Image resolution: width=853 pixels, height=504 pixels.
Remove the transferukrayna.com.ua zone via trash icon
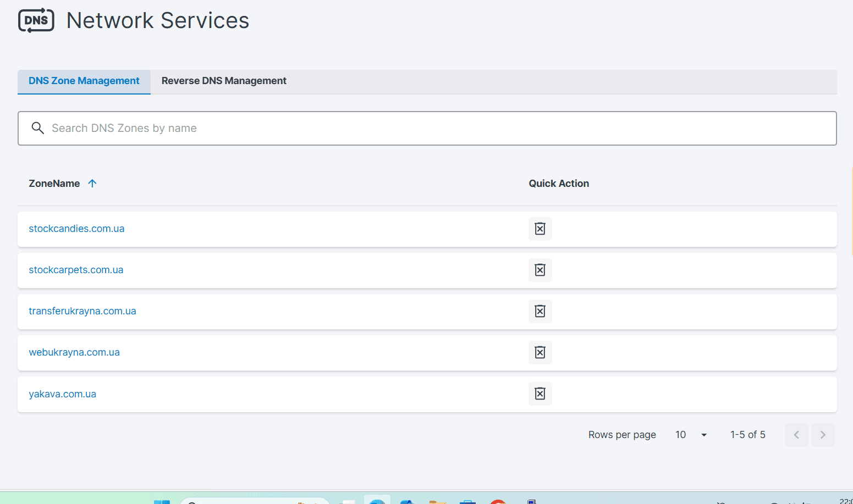540,311
